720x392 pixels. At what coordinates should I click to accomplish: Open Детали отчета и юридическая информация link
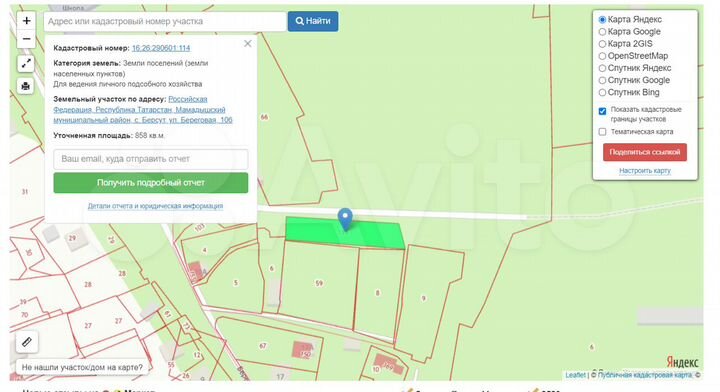coord(155,206)
